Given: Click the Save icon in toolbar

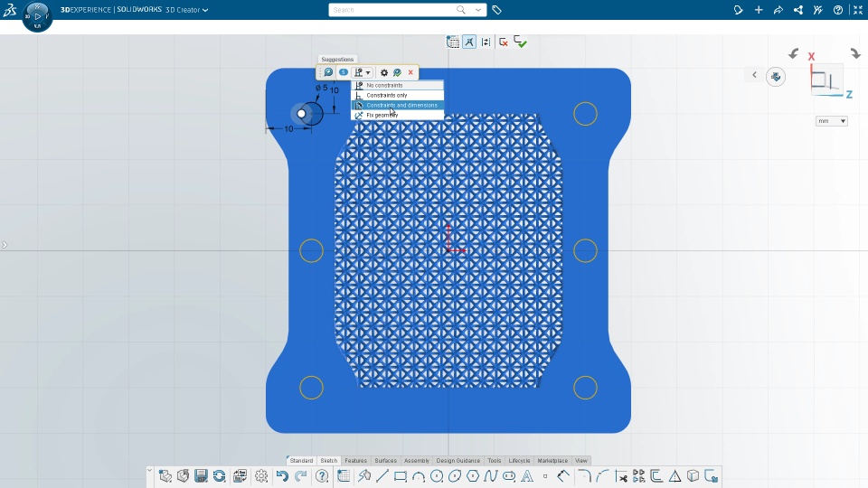Looking at the screenshot, I should pyautogui.click(x=201, y=476).
